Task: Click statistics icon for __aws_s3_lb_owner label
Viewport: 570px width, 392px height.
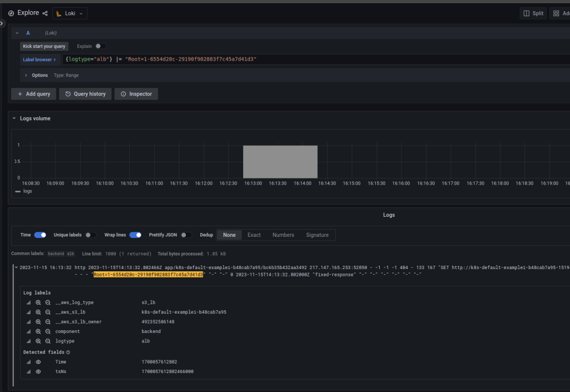Action: click(28, 321)
